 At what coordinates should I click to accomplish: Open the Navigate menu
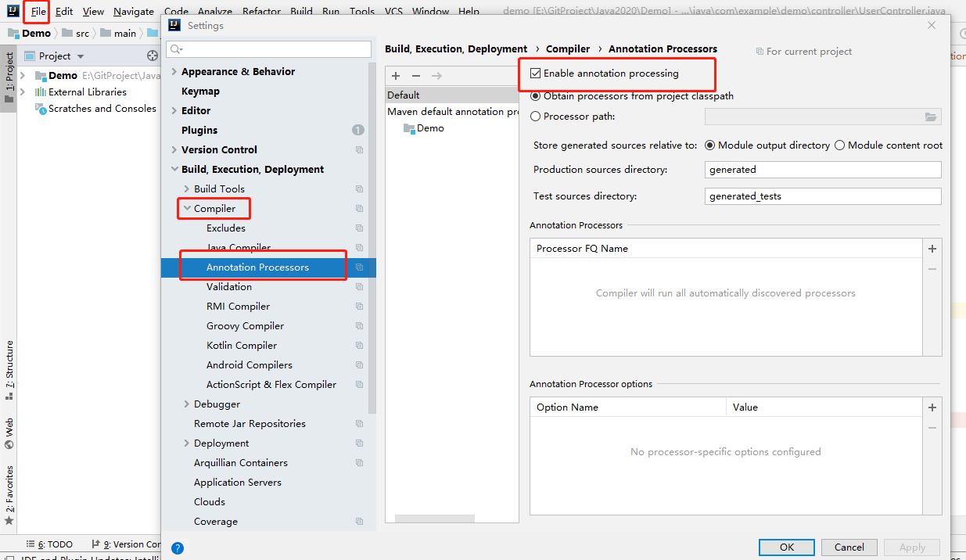tap(134, 11)
